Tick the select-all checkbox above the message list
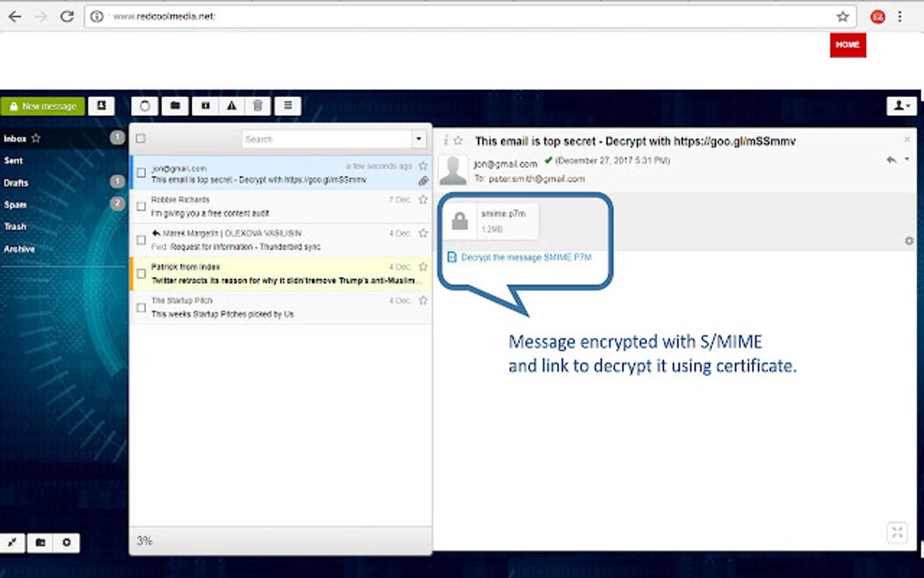The image size is (924, 578). (x=141, y=140)
